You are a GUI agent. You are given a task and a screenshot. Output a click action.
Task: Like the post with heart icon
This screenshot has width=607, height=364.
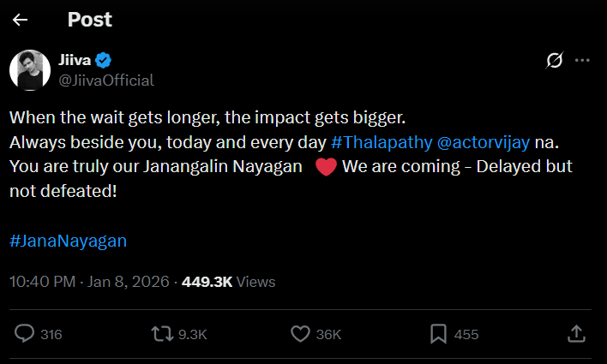[x=299, y=334]
